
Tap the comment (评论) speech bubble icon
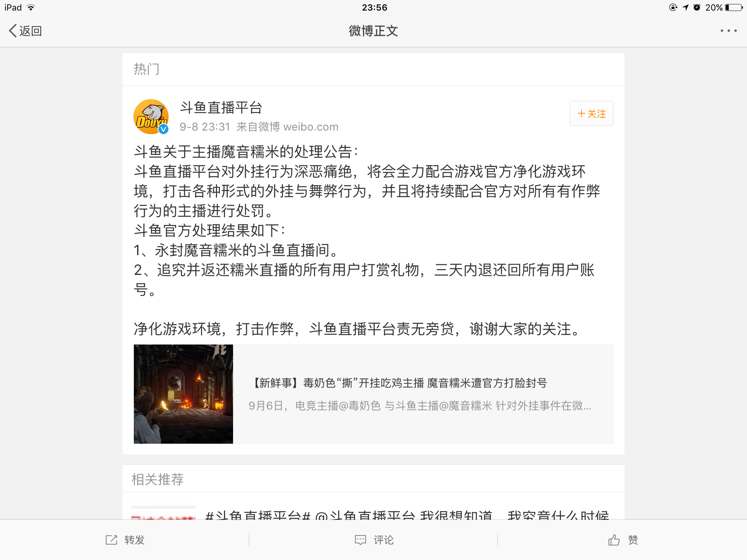coord(360,540)
